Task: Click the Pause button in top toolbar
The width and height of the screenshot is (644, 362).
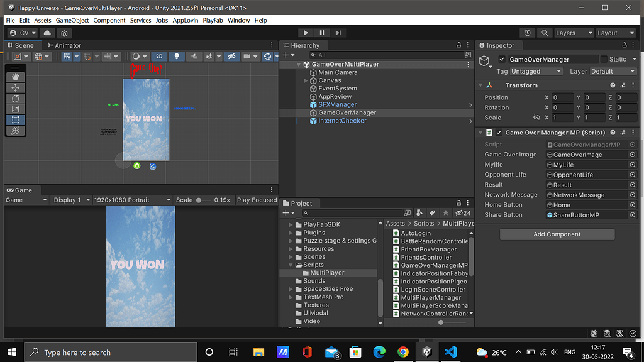Action: 322,33
